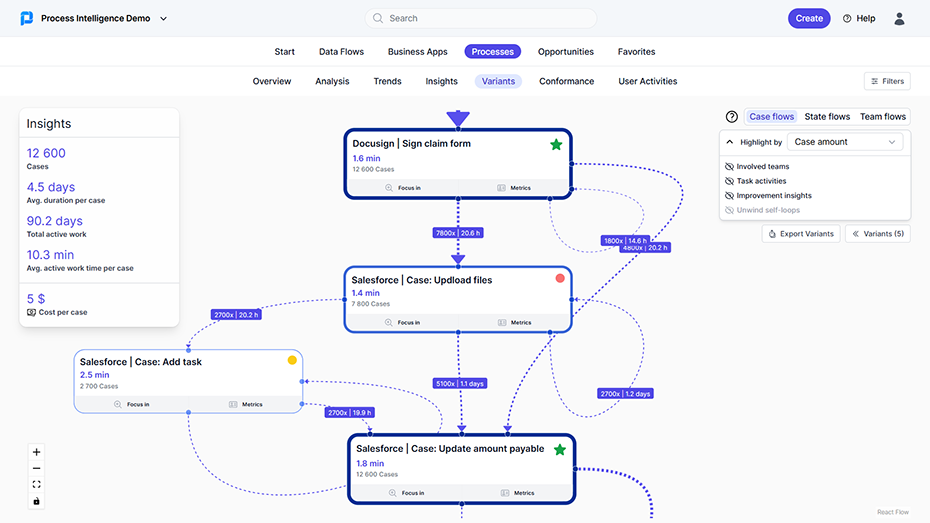The image size is (930, 523).
Task: Switch to the Trends subtab
Action: (387, 81)
